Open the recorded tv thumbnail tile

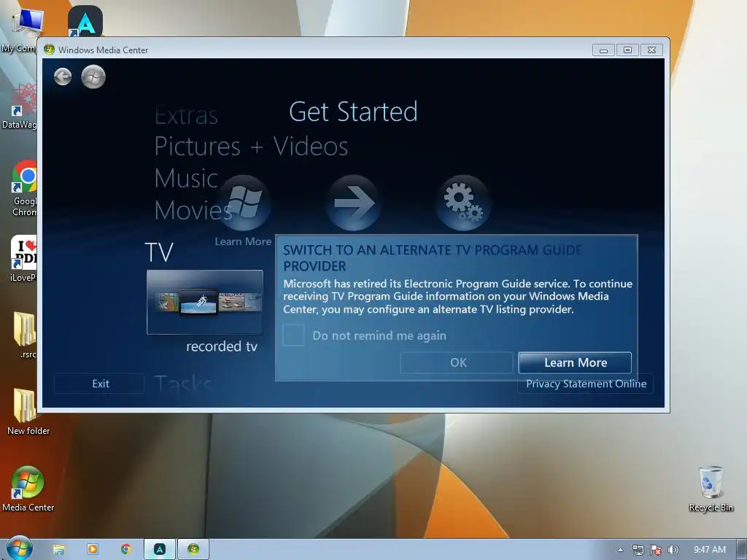pos(205,303)
